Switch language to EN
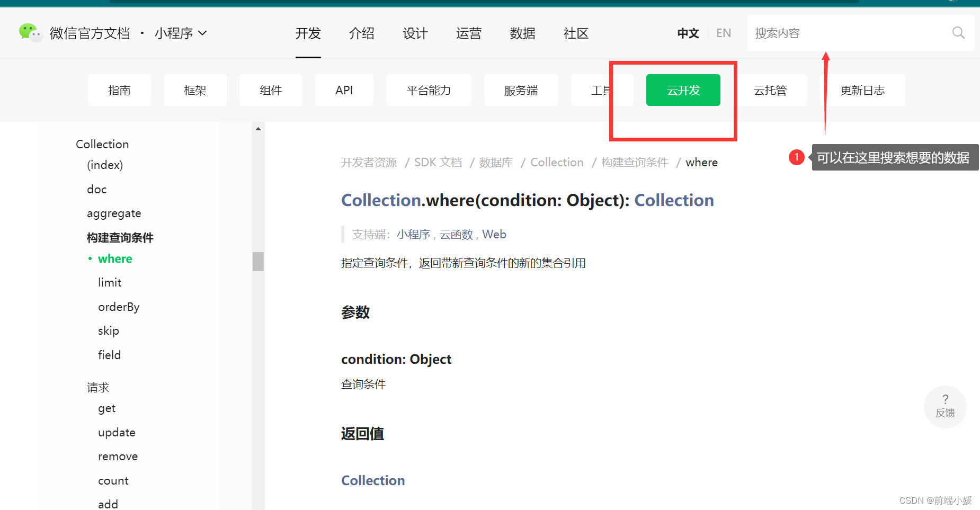Viewport: 980px width, 510px height. (x=724, y=33)
